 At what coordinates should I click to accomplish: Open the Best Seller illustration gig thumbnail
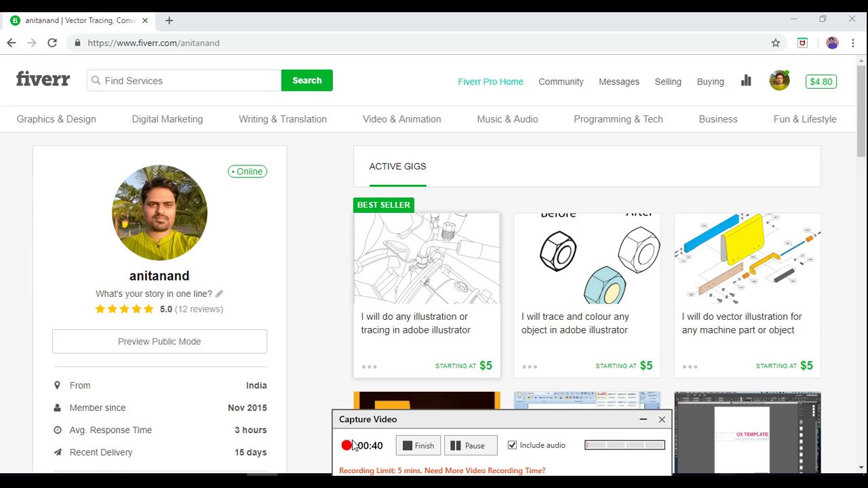[x=427, y=258]
